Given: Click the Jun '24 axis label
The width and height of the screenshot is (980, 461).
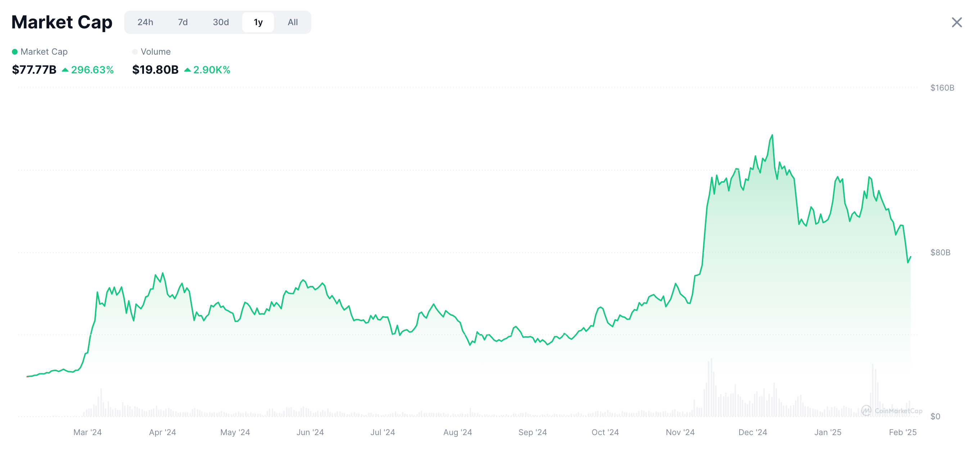Looking at the screenshot, I should point(310,432).
